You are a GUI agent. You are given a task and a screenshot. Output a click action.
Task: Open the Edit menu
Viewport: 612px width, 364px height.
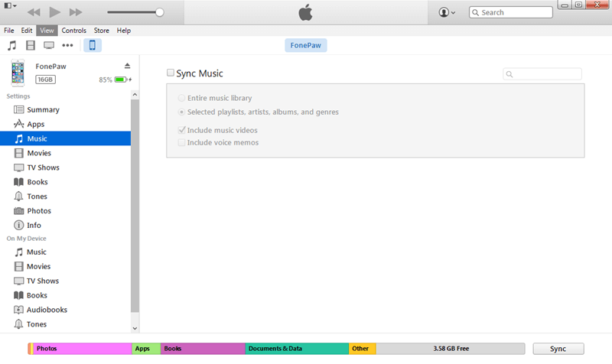click(x=27, y=31)
